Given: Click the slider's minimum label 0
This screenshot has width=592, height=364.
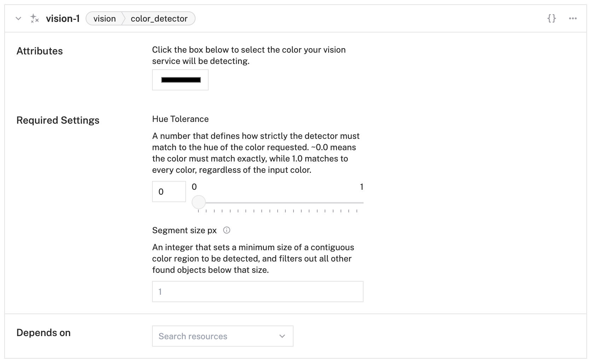Looking at the screenshot, I should 194,187.
